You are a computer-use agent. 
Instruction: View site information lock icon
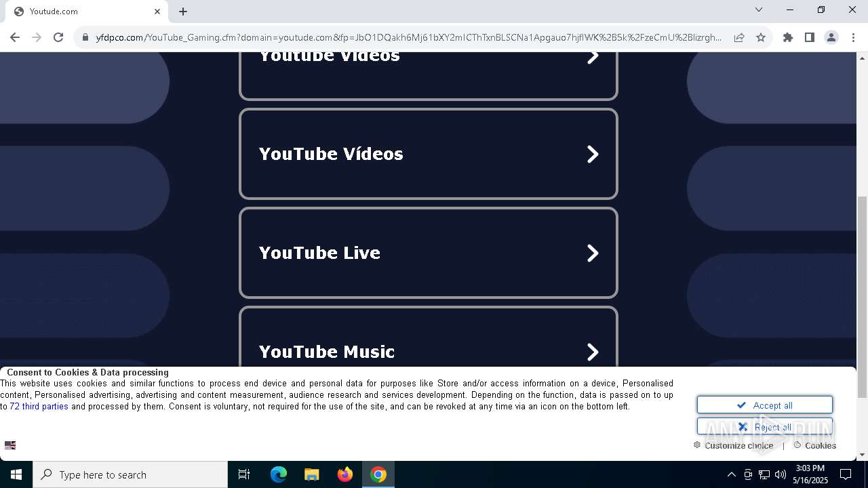coord(85,38)
